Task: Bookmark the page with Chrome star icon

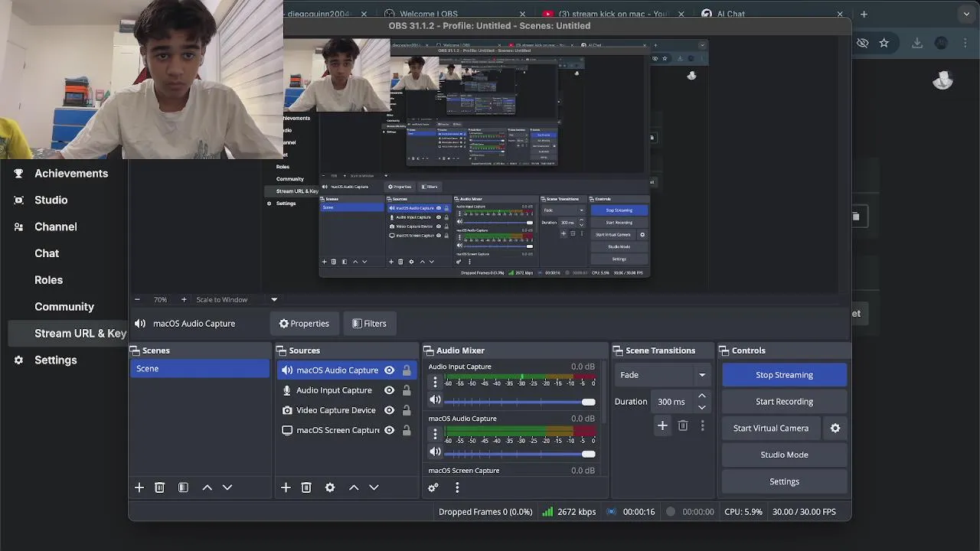Action: (x=884, y=43)
